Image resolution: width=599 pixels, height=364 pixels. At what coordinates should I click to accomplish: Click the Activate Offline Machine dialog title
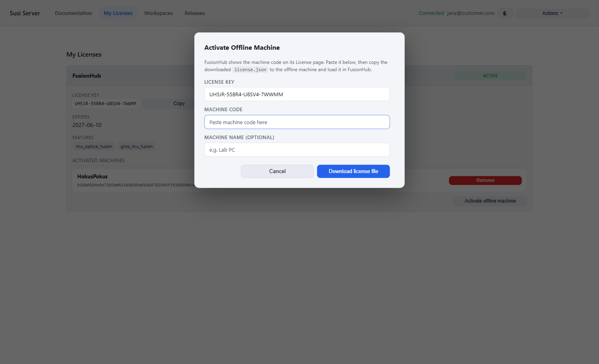[x=242, y=47]
